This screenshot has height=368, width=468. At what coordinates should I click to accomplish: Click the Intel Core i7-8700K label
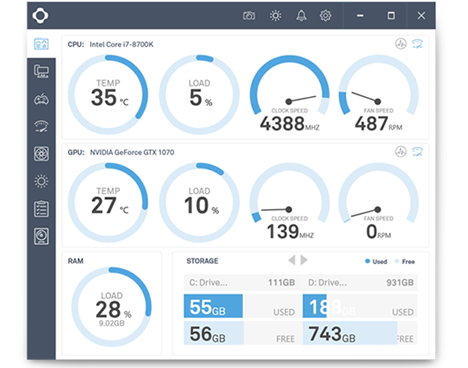tap(121, 44)
